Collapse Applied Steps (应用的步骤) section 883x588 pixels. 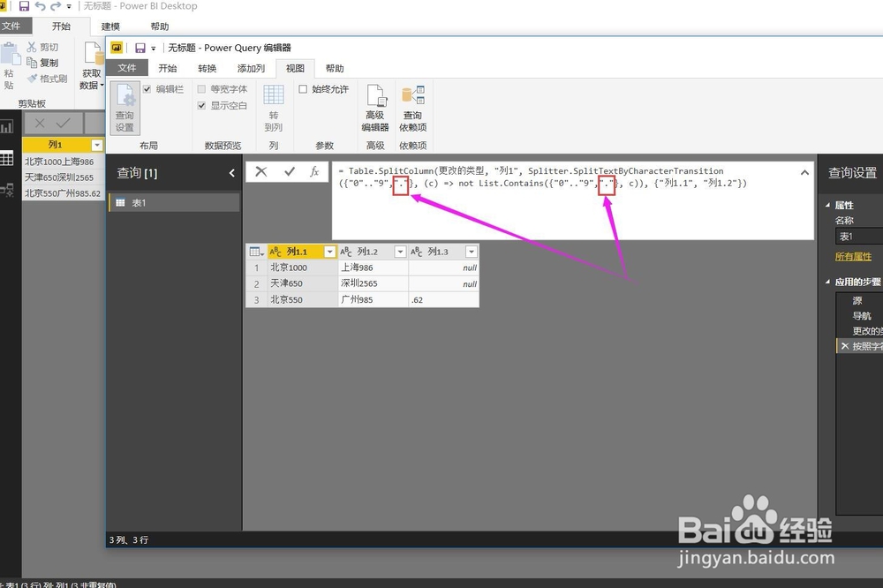click(828, 282)
